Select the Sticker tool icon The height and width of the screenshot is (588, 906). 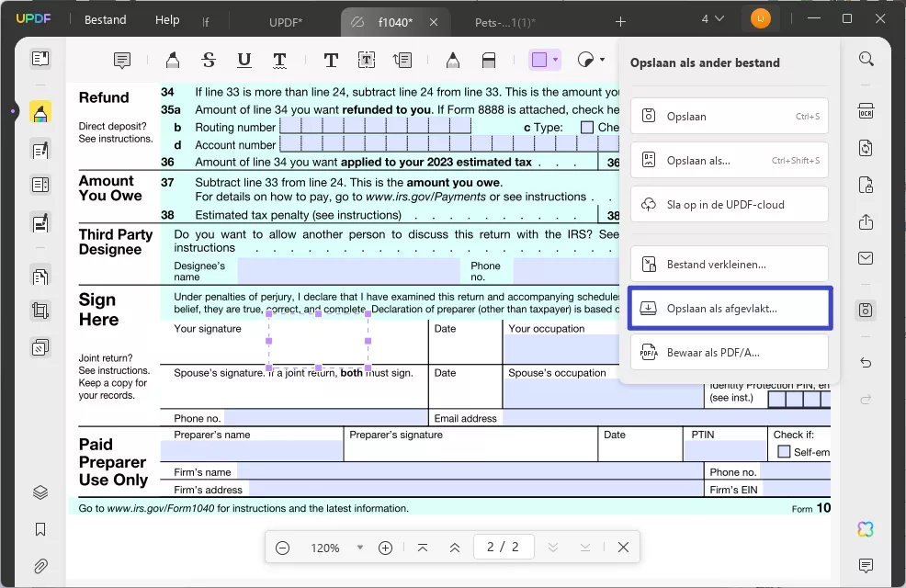586,60
